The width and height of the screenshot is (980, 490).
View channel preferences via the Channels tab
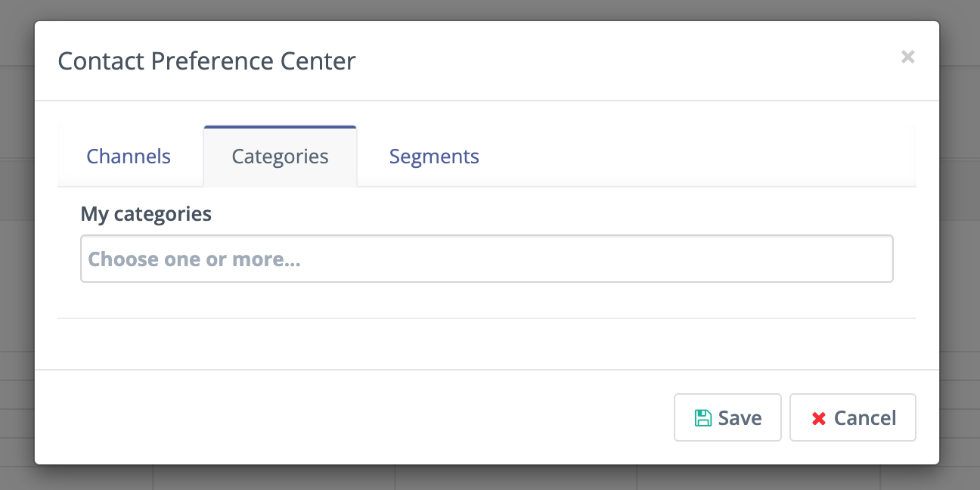tap(128, 156)
